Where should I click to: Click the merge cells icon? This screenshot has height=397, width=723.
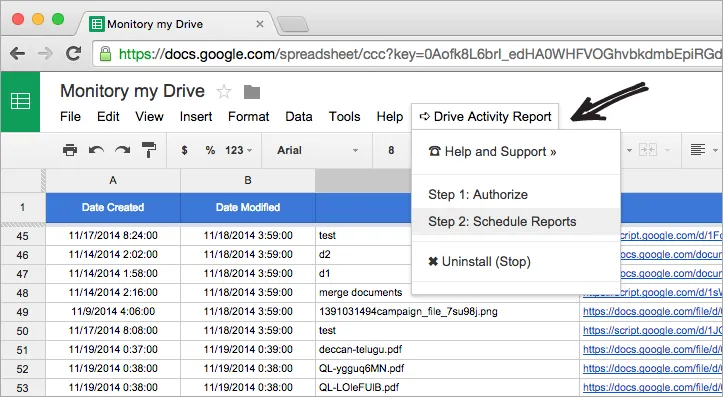click(647, 150)
